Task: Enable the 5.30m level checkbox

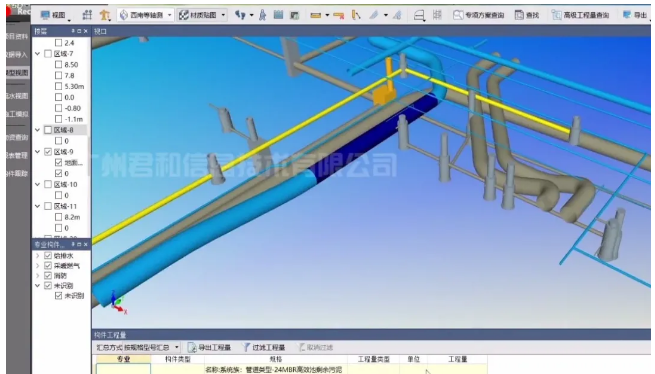Action: pyautogui.click(x=58, y=86)
